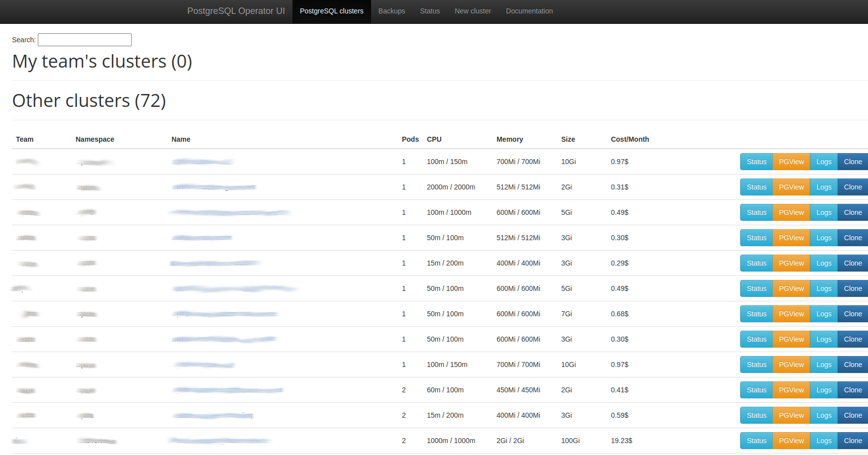The width and height of the screenshot is (868, 455).
Task: Select the 450Mi / 450Mi memory cell
Action: click(518, 390)
